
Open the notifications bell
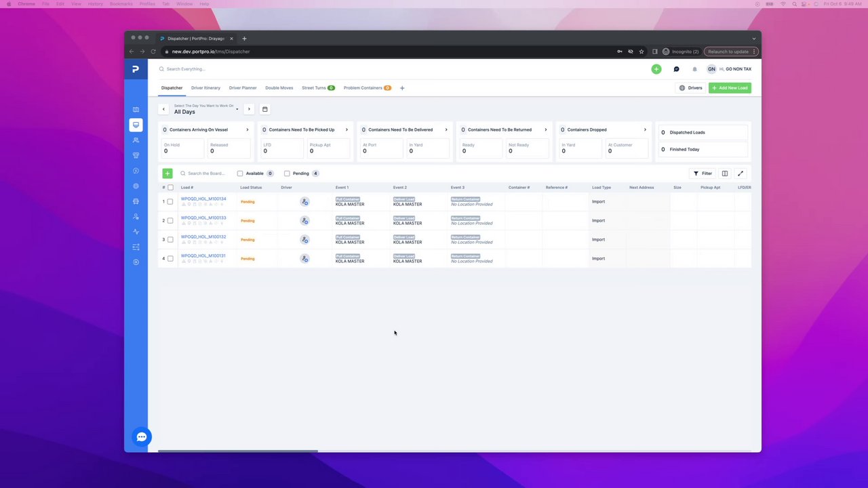(694, 69)
